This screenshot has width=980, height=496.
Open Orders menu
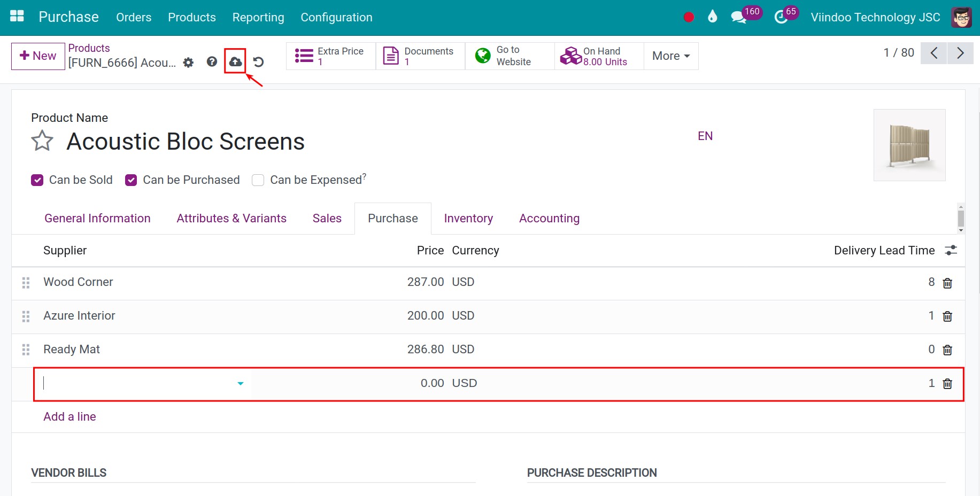(134, 17)
